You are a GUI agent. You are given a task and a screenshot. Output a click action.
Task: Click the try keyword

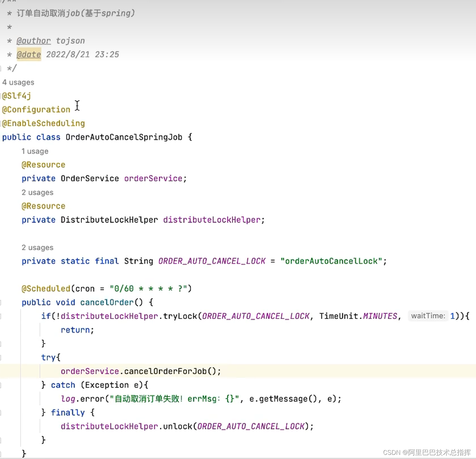click(48, 357)
